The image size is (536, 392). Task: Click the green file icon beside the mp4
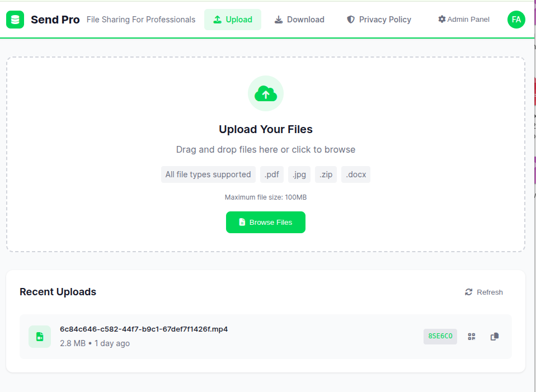39,336
